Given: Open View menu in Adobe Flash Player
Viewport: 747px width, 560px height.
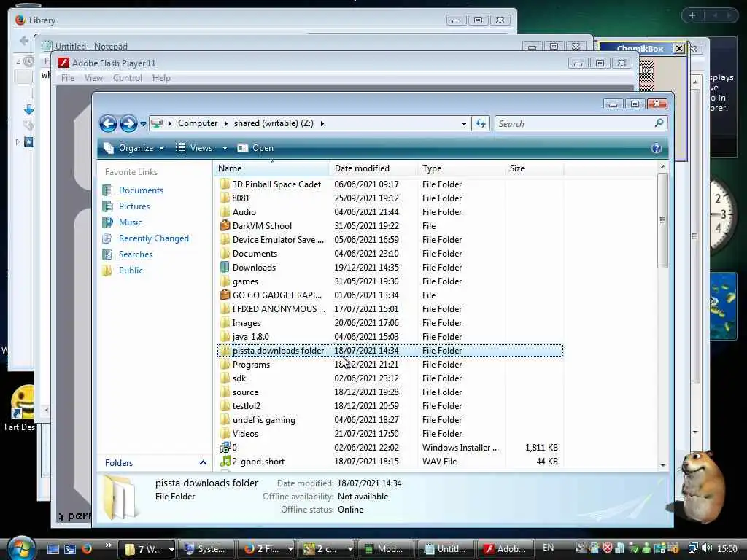Looking at the screenshot, I should (x=93, y=77).
